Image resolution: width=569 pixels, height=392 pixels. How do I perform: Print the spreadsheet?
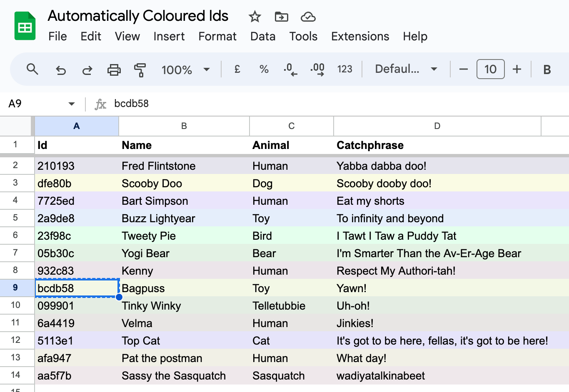114,69
